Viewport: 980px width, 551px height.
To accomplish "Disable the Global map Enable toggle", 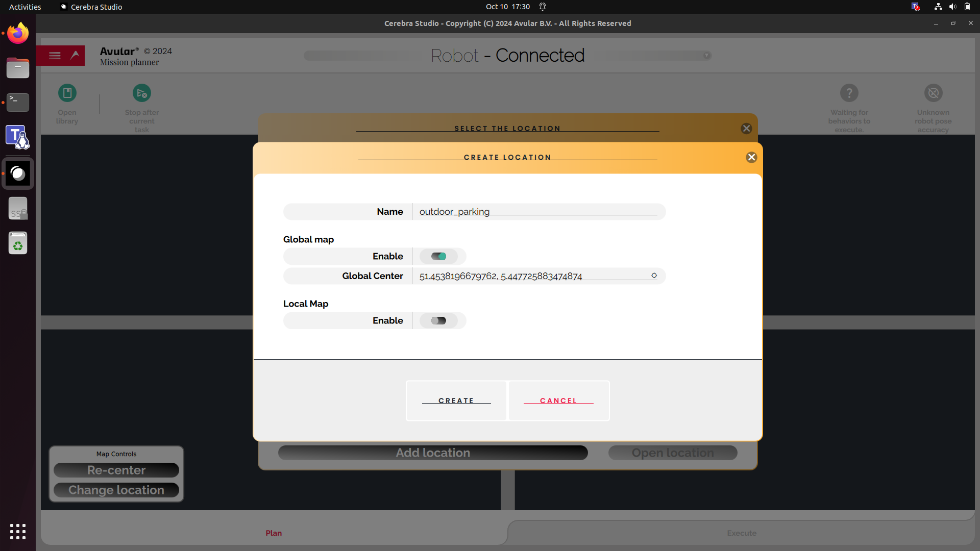I will click(438, 256).
